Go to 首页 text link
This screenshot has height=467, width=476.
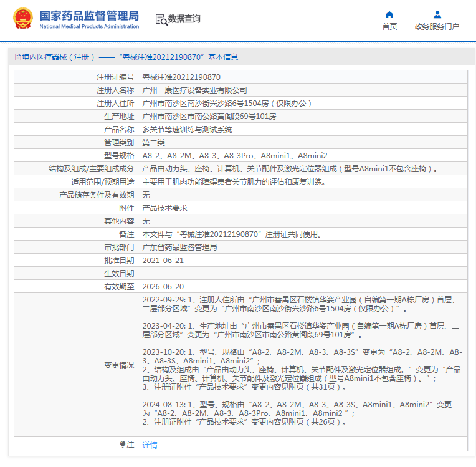(x=389, y=27)
